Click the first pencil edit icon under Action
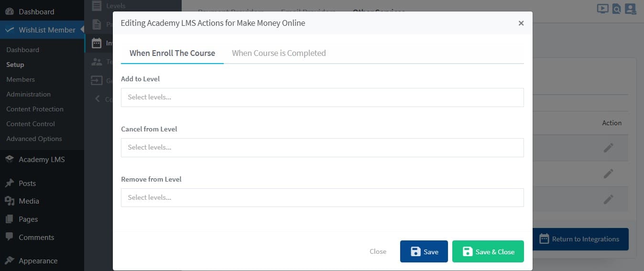 pyautogui.click(x=608, y=148)
